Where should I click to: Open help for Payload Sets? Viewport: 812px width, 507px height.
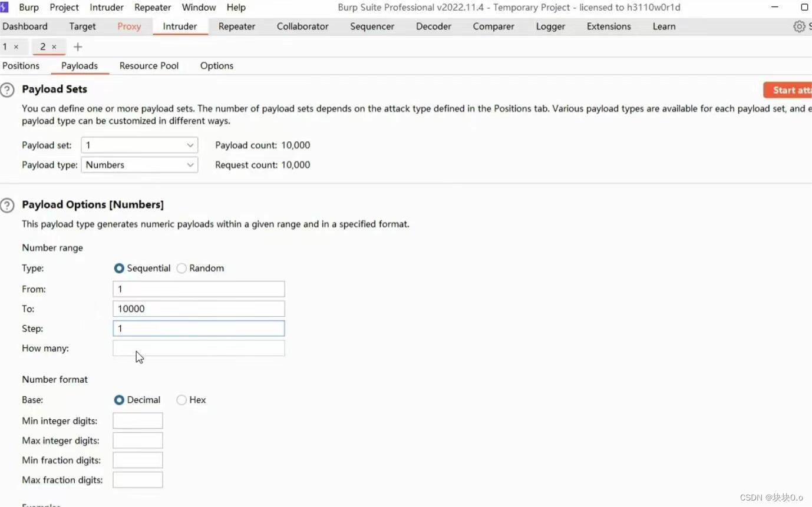(7, 90)
